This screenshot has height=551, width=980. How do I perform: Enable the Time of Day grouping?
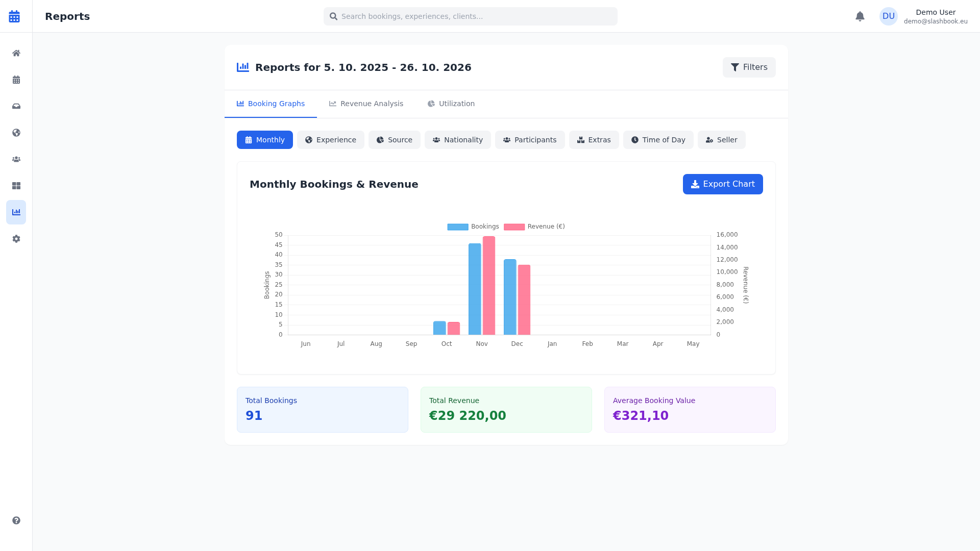pyautogui.click(x=658, y=139)
